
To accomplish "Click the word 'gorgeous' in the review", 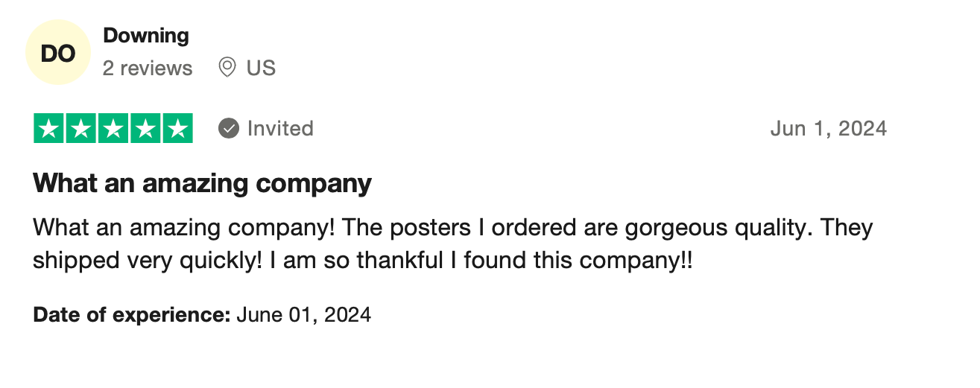I will point(670,228).
